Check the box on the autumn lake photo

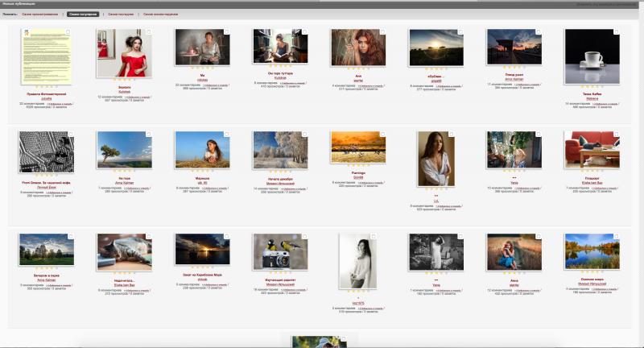click(x=617, y=236)
